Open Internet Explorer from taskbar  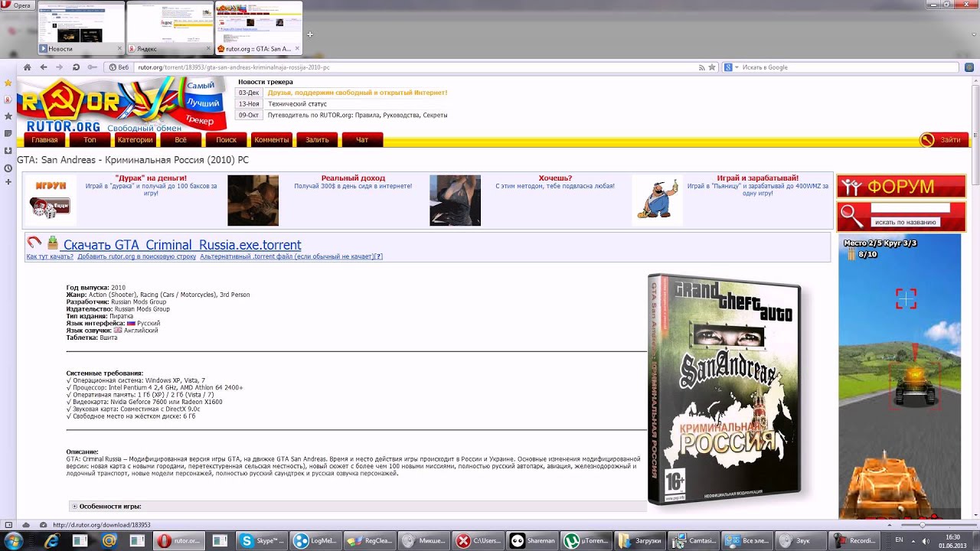click(51, 541)
